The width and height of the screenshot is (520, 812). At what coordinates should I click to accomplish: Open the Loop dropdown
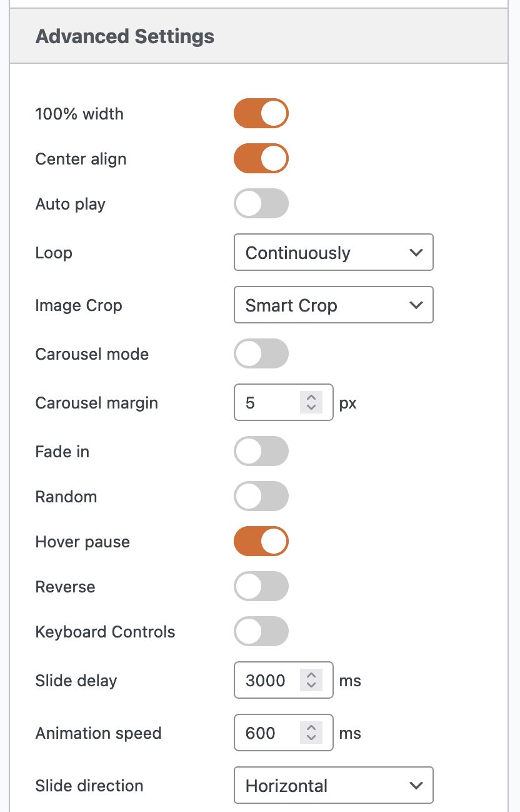tap(333, 253)
